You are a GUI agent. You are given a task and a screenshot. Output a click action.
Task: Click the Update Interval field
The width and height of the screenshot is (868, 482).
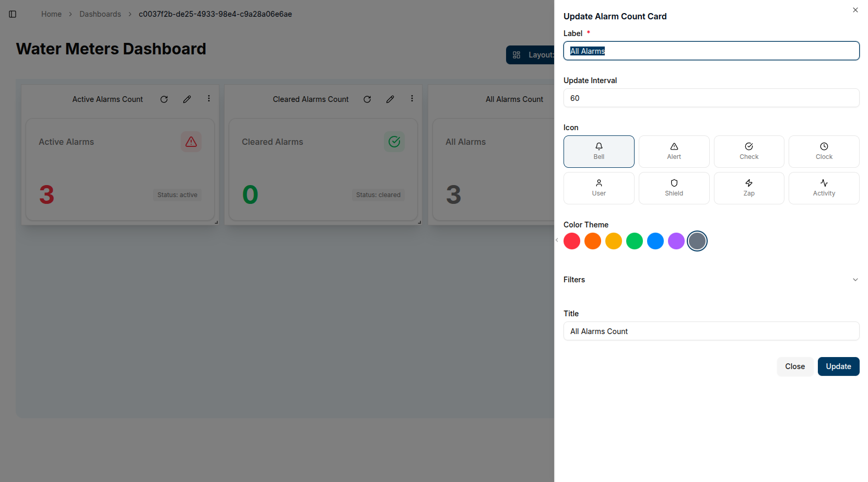click(711, 98)
